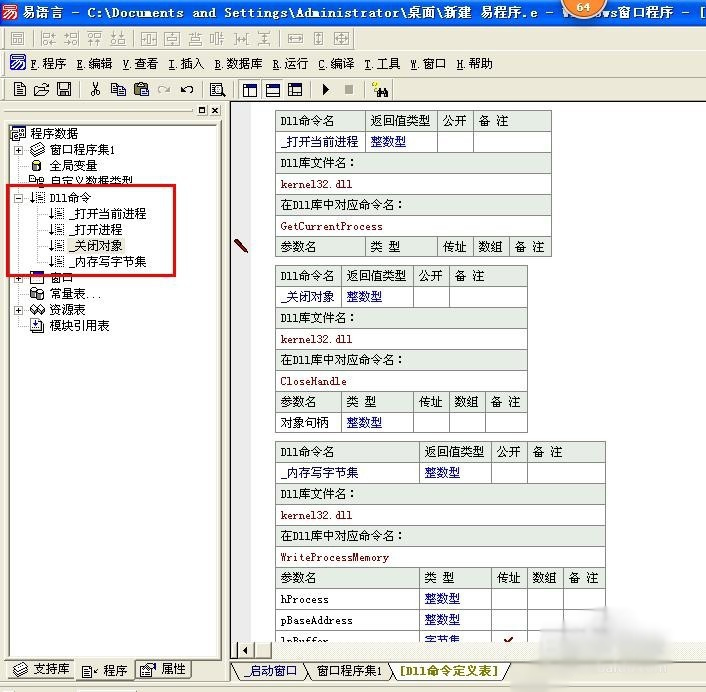Open the F.程序 menu

coord(48,64)
